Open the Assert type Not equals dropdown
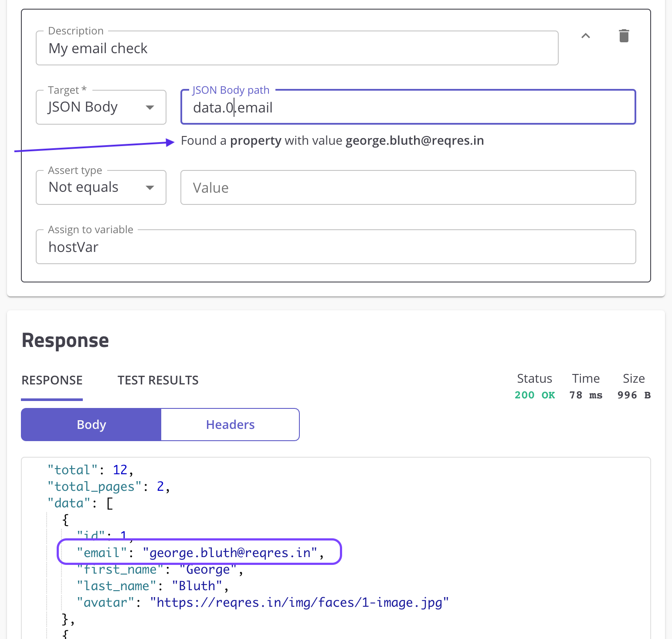The image size is (672, 639). pos(101,187)
